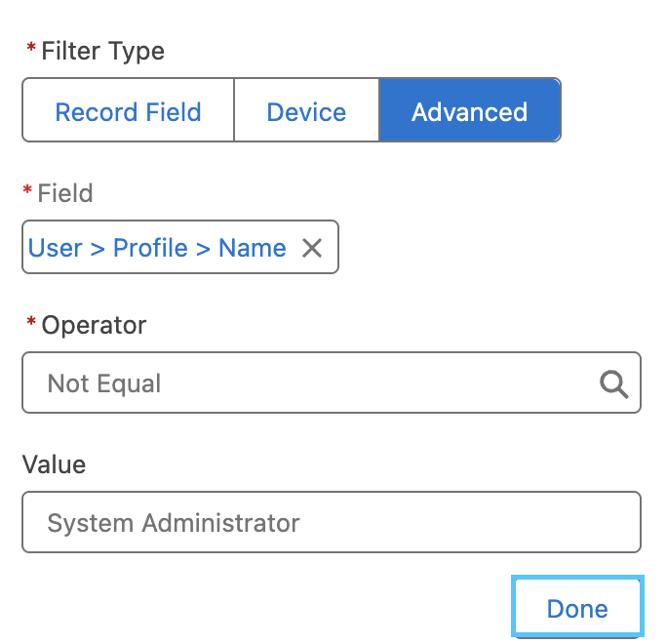Click the Value label
This screenshot has height=644, width=667.
(54, 464)
